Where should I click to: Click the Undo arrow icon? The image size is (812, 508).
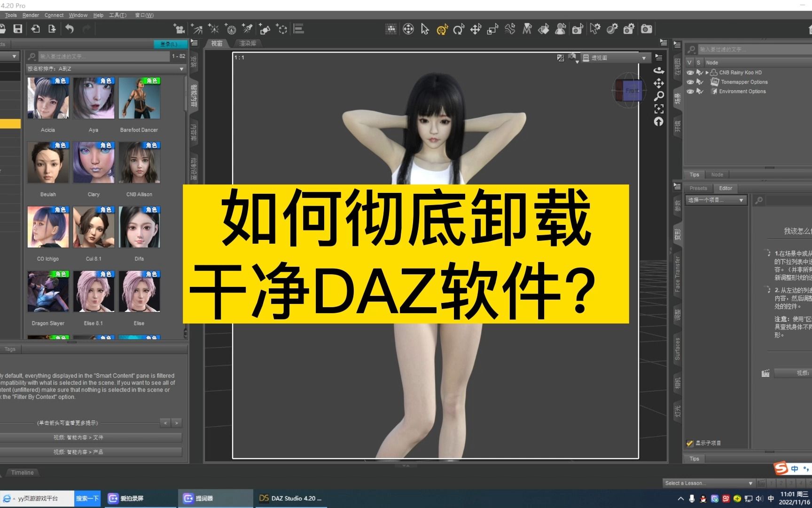click(x=70, y=29)
